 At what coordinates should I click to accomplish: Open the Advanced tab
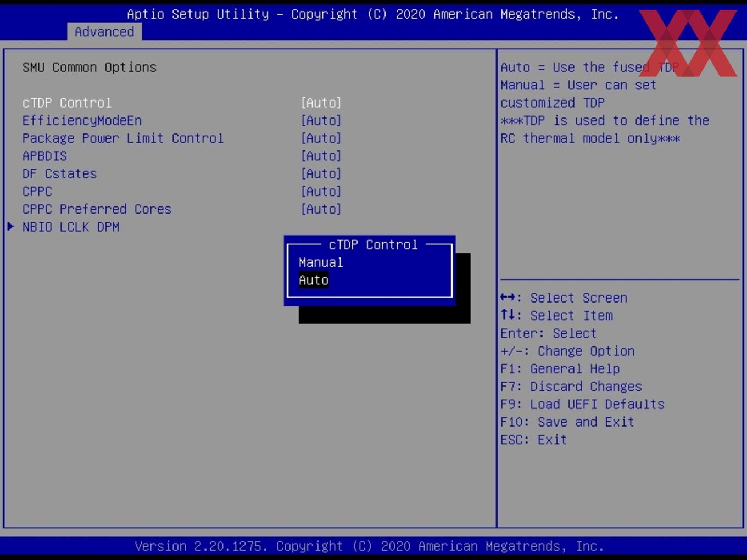coord(104,32)
